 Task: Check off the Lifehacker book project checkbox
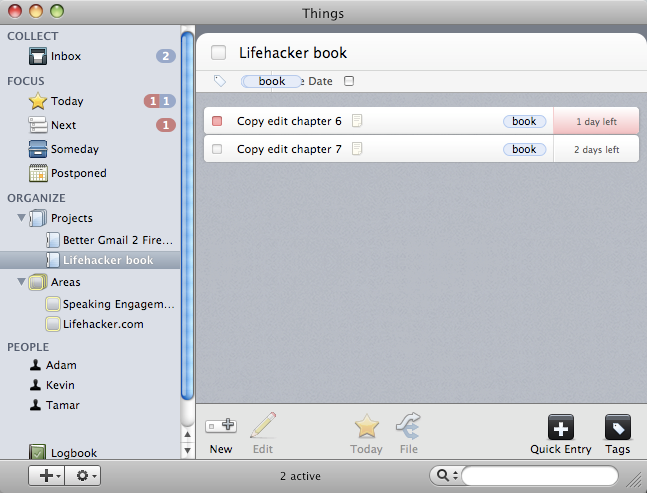(x=218, y=53)
